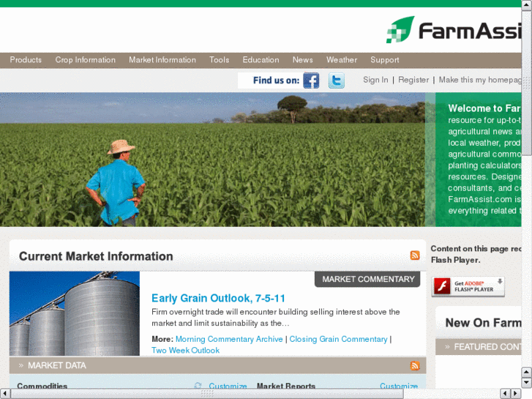This screenshot has width=532, height=399.
Task: Click the horizontal scrollbar left arrow
Action: point(4,394)
